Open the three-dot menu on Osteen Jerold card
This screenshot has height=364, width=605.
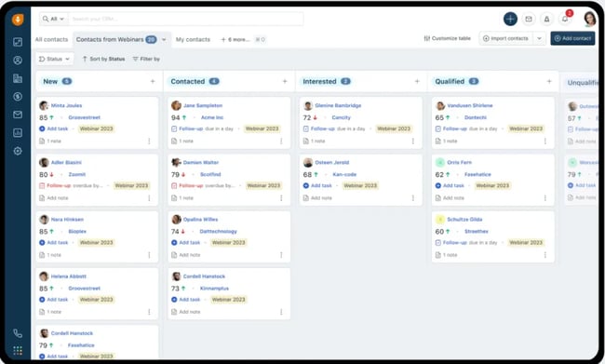click(x=413, y=198)
